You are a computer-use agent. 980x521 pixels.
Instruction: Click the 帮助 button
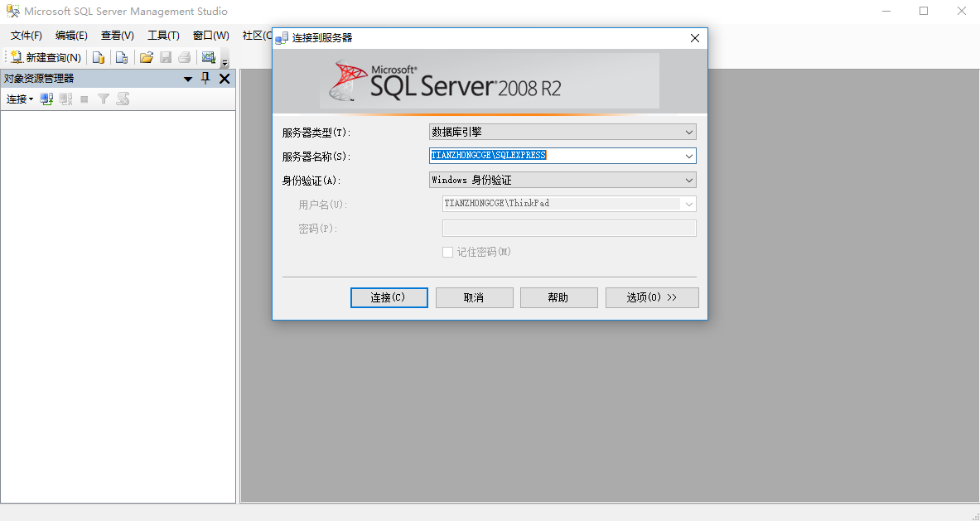coord(558,297)
